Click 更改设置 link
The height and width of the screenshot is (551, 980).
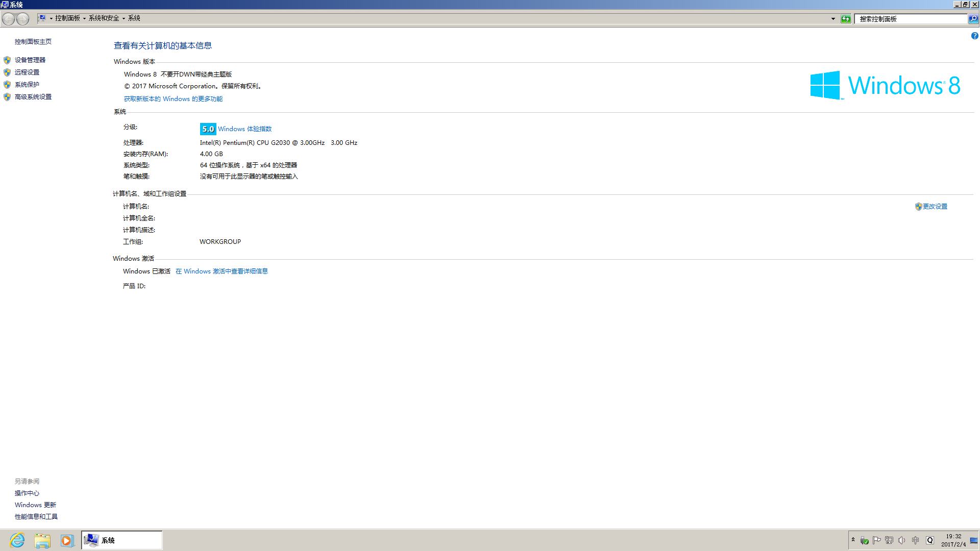click(x=935, y=206)
